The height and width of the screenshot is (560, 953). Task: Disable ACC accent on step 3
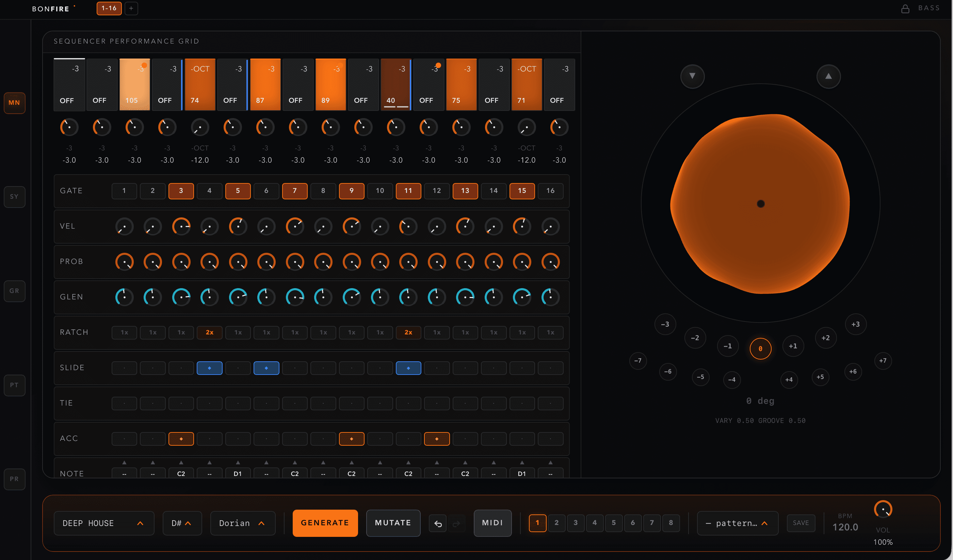pos(181,439)
